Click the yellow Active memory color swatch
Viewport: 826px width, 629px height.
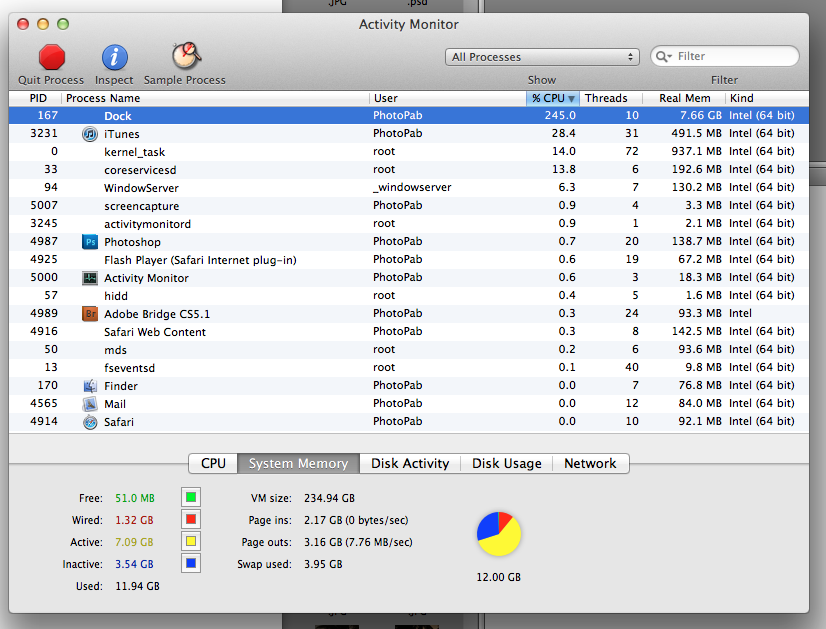click(191, 542)
